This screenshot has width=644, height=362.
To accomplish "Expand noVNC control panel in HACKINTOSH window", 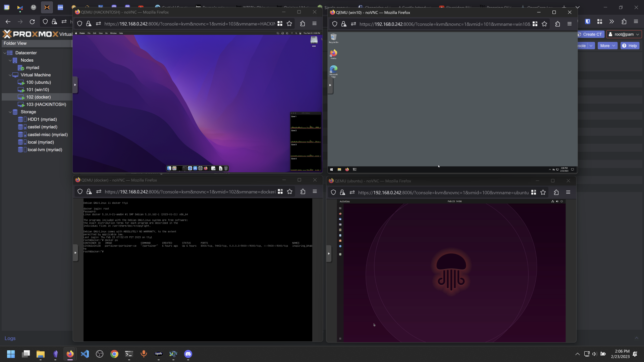I will 75,85.
